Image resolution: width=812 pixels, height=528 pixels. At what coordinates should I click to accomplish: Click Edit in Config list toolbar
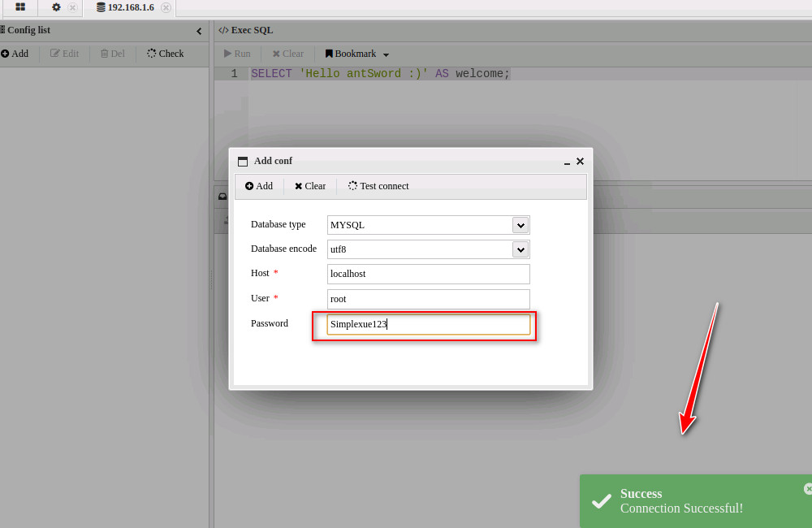tap(65, 54)
